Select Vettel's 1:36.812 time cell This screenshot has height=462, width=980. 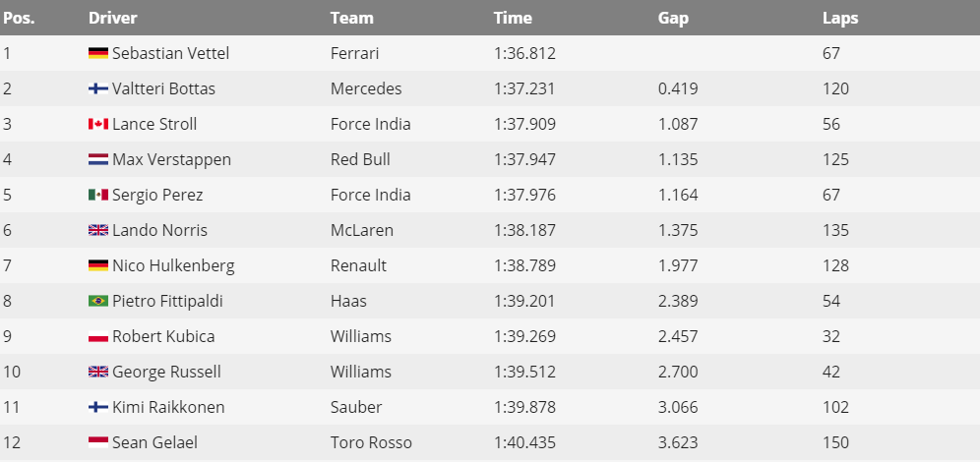pos(524,53)
